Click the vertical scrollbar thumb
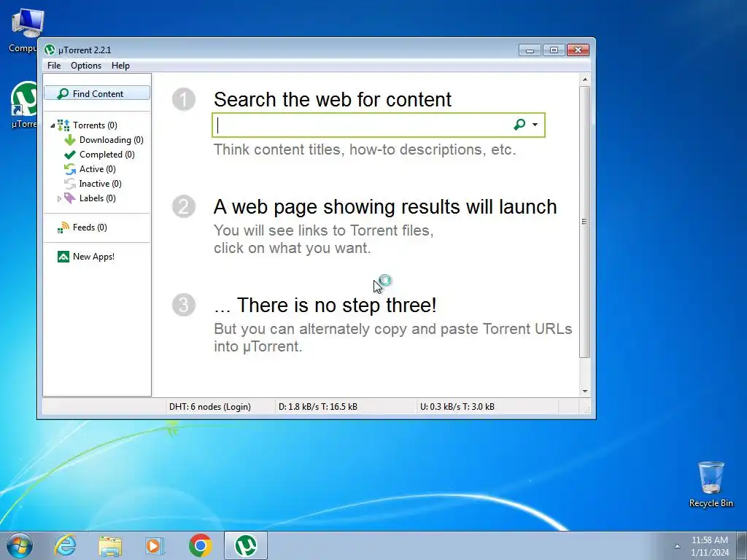 point(585,222)
